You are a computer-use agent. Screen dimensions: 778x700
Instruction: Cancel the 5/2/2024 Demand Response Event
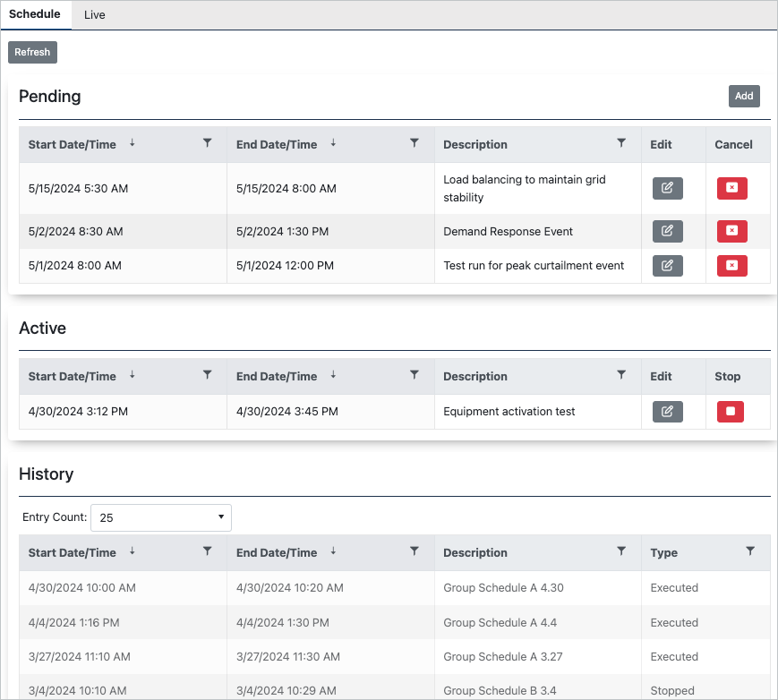[x=731, y=231]
